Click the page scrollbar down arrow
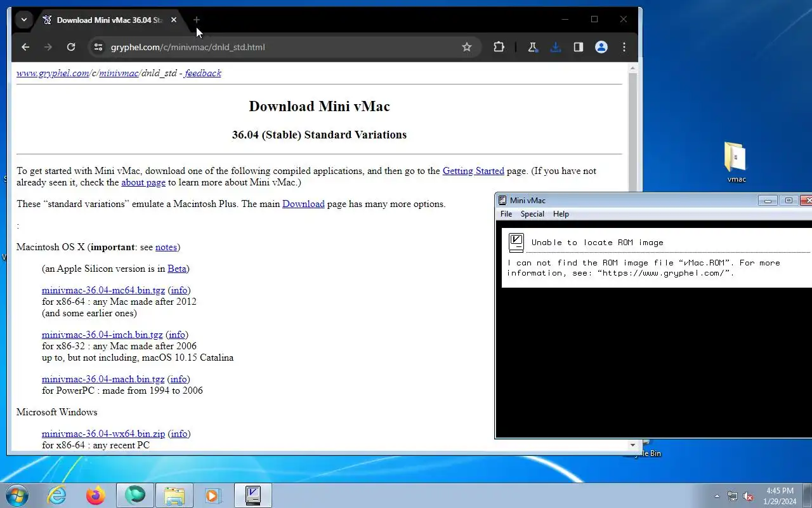The image size is (812, 508). pyautogui.click(x=632, y=445)
